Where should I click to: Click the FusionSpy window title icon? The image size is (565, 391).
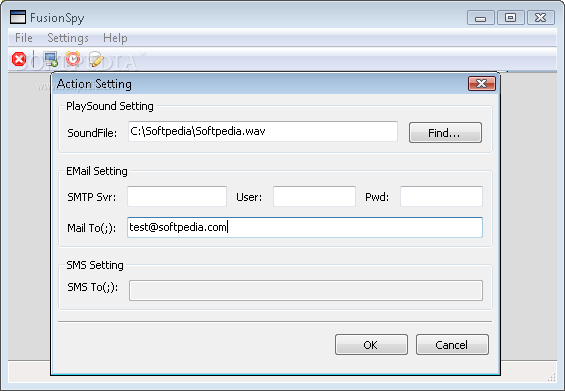click(18, 17)
